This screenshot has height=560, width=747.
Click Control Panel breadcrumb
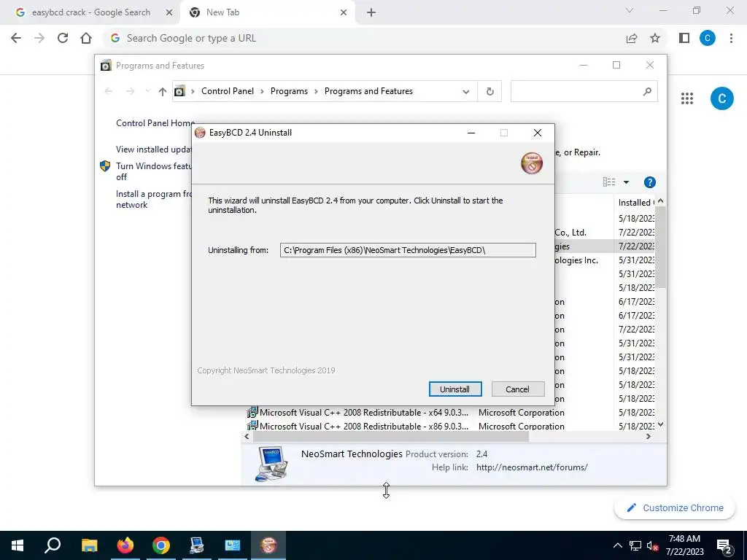click(228, 91)
